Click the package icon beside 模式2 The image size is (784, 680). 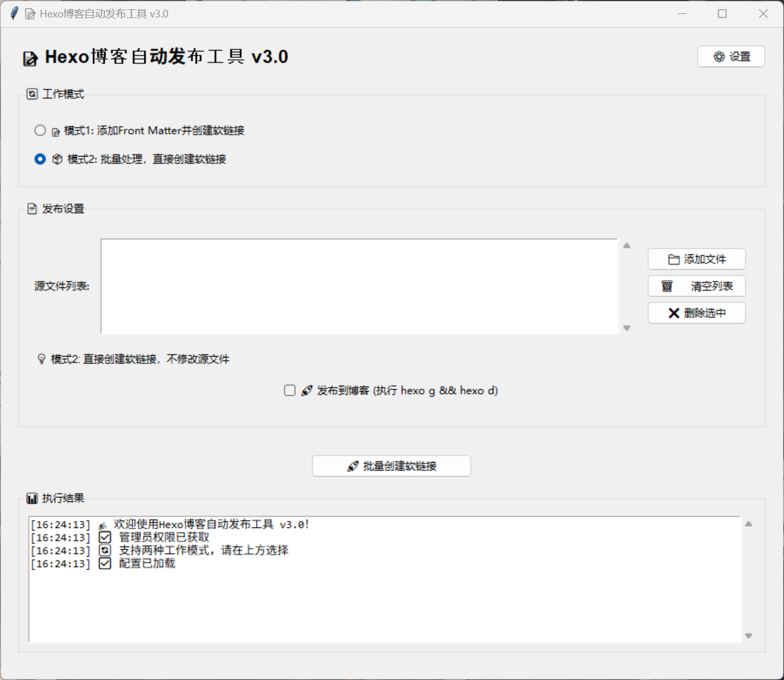coord(57,159)
